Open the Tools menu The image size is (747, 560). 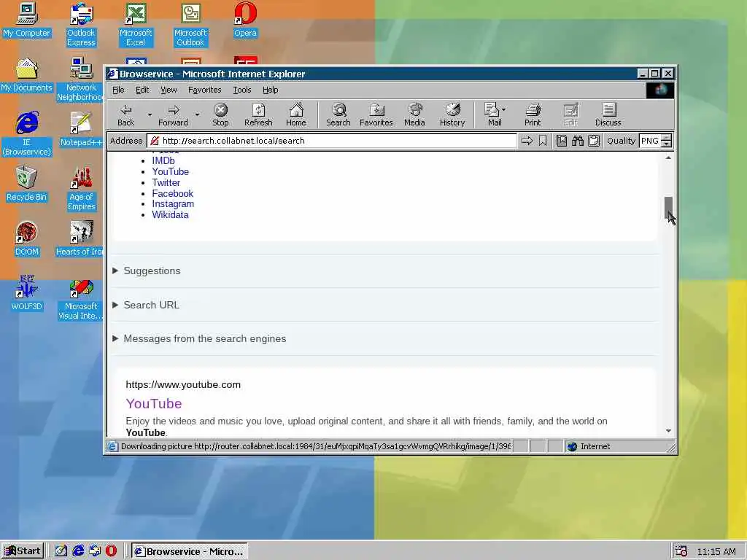[242, 90]
